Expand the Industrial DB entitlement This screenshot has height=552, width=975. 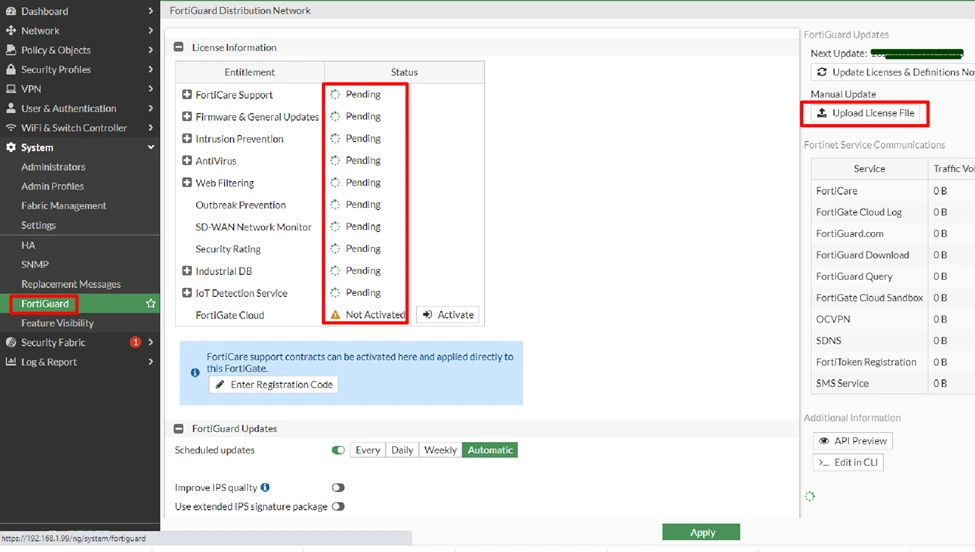[187, 271]
